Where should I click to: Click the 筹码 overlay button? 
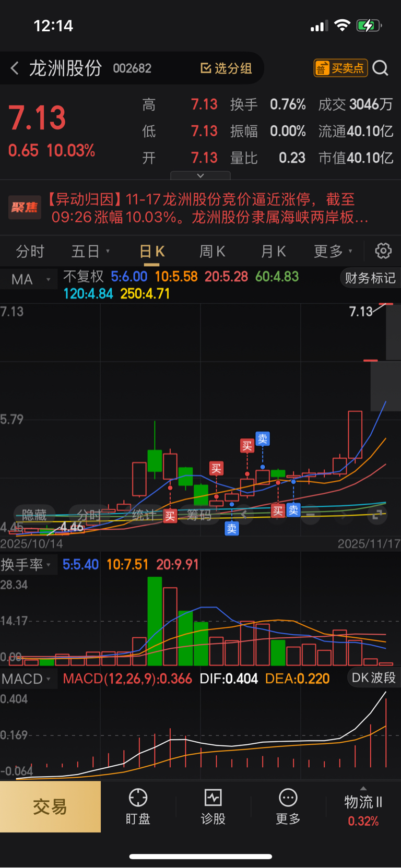pos(199,515)
